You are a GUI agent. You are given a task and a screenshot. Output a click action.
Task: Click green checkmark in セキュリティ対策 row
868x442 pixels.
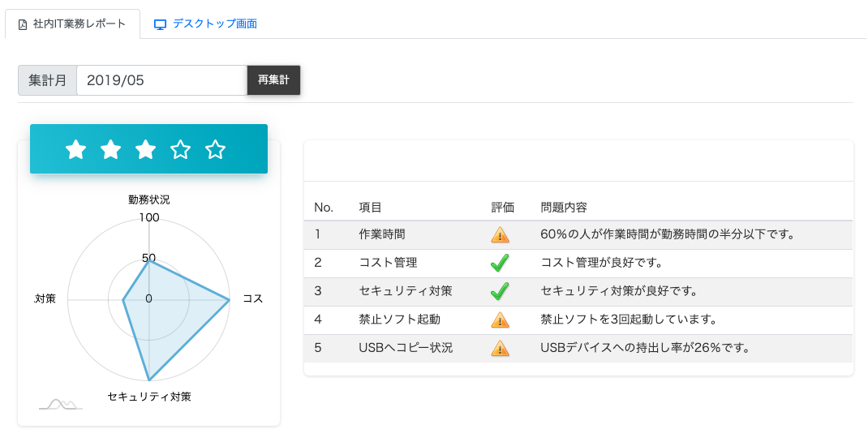pyautogui.click(x=500, y=291)
